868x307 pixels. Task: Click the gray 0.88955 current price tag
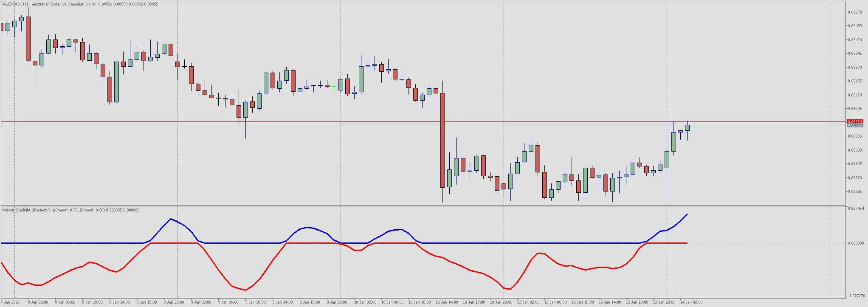[854, 125]
